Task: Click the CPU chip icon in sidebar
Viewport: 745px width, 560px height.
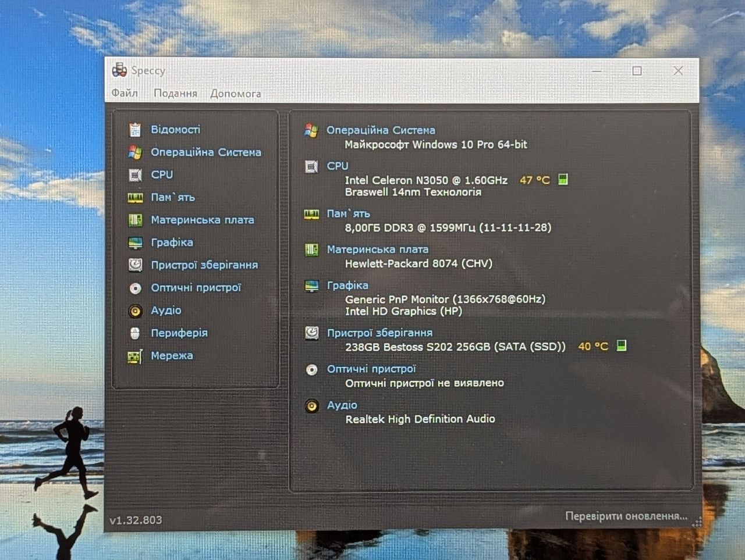Action: [135, 175]
